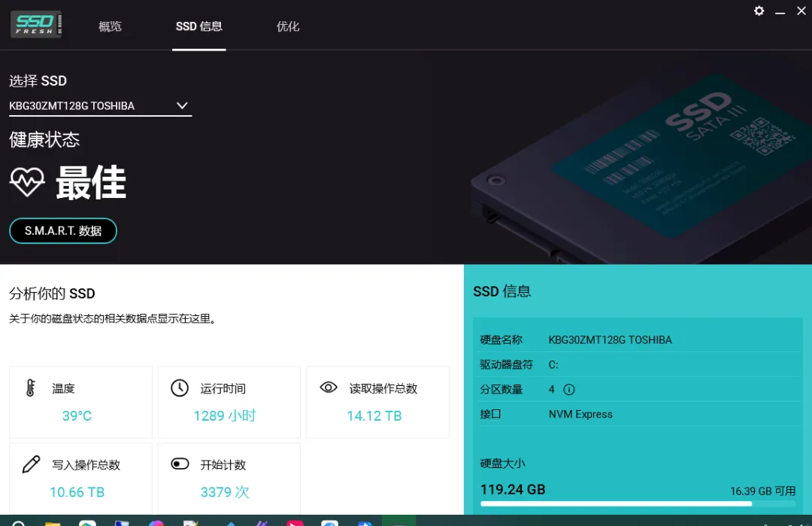Click the 驱动器盘符 C: value
Image resolution: width=812 pixels, height=526 pixels.
click(553, 365)
